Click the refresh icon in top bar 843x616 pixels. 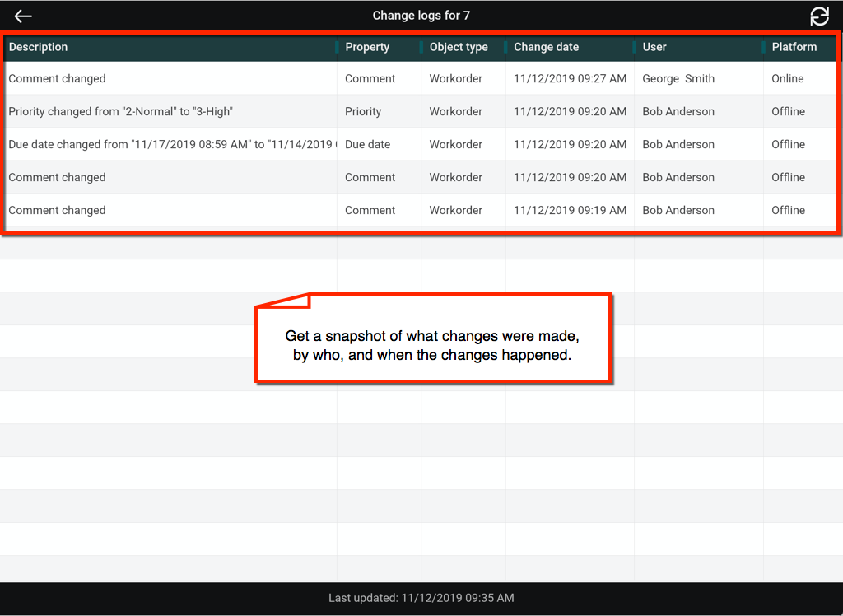coord(819,16)
